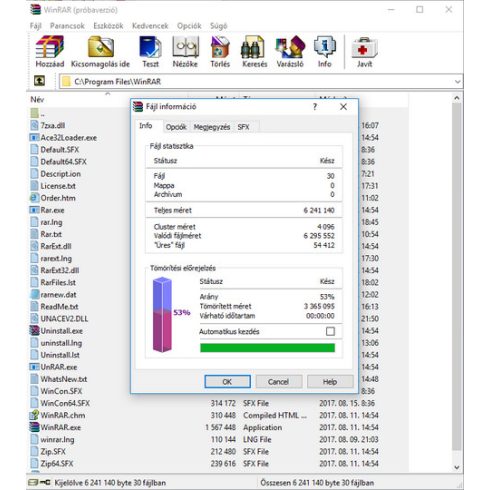
Task: Click the scrollbar up arrow
Action: point(457,98)
